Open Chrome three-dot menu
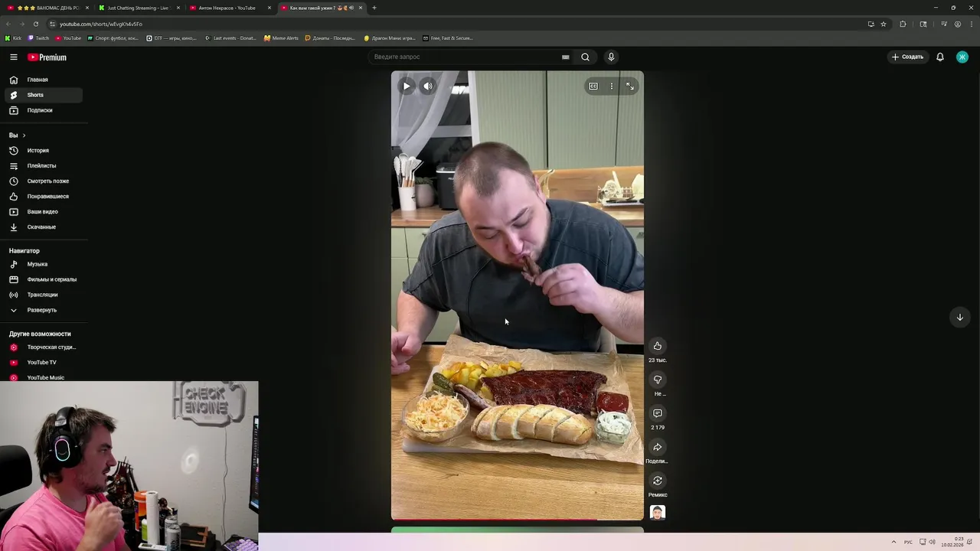 click(x=971, y=24)
